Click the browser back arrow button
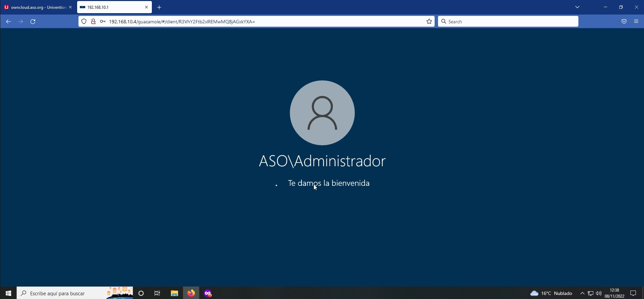Screen dimensions: 644x299 coord(8,22)
